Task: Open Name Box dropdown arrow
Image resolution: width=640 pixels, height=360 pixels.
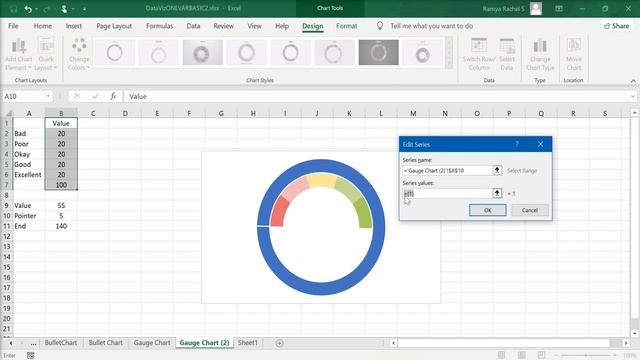Action: 48,96
